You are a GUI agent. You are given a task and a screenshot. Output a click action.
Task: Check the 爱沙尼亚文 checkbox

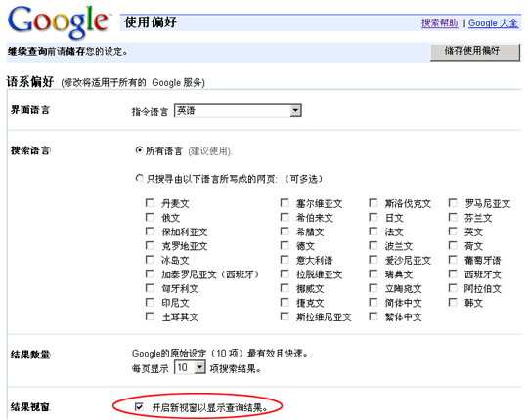[374, 259]
